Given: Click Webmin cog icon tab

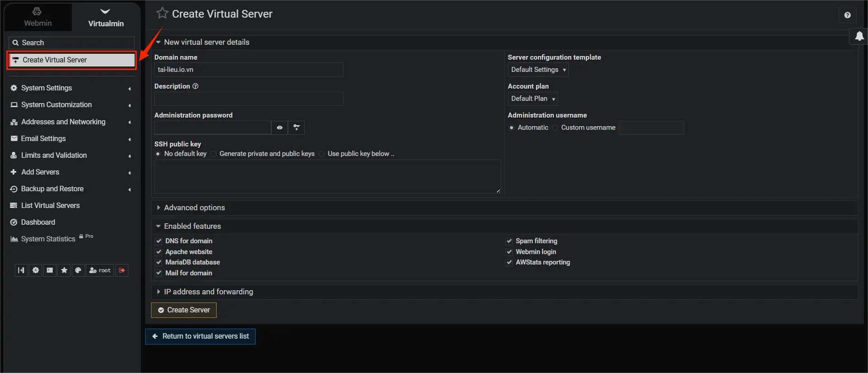Looking at the screenshot, I should pos(38,17).
